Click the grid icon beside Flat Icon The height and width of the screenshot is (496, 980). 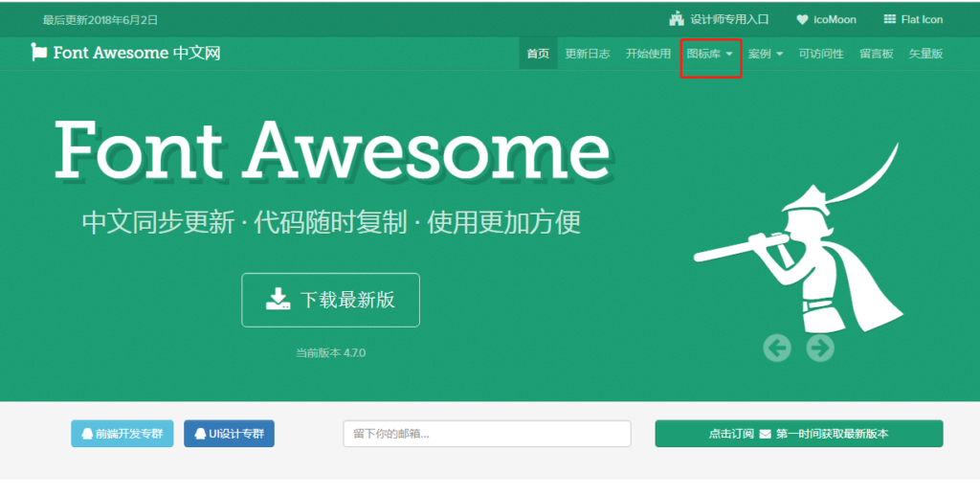point(890,19)
